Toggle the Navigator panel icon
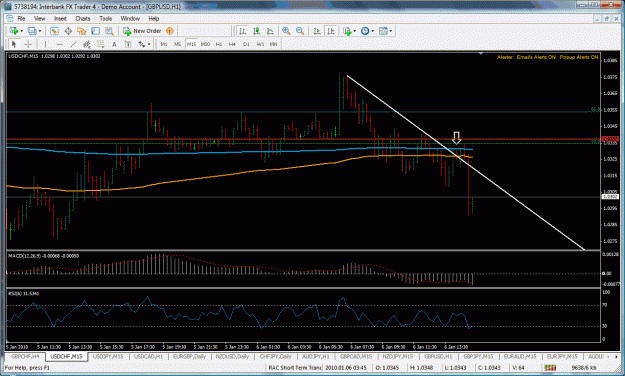Screen dimensions: 625x376 [x=82, y=31]
